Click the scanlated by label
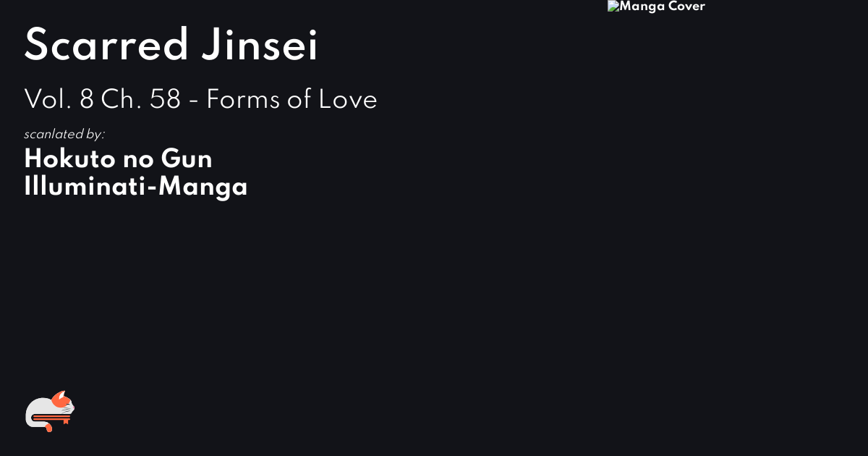This screenshot has height=456, width=868. click(64, 135)
